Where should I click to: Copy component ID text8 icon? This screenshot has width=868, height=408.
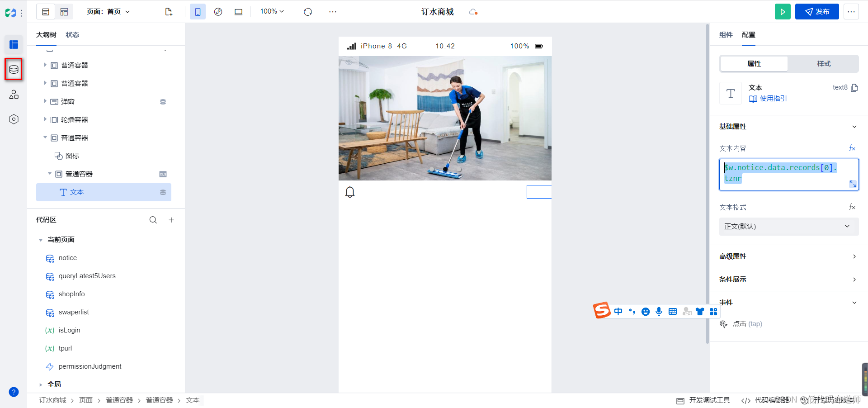[854, 88]
